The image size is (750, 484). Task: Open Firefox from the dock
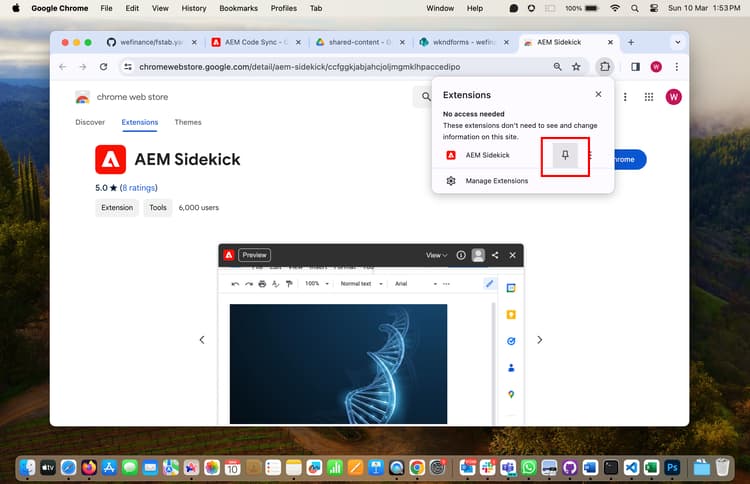(88, 467)
